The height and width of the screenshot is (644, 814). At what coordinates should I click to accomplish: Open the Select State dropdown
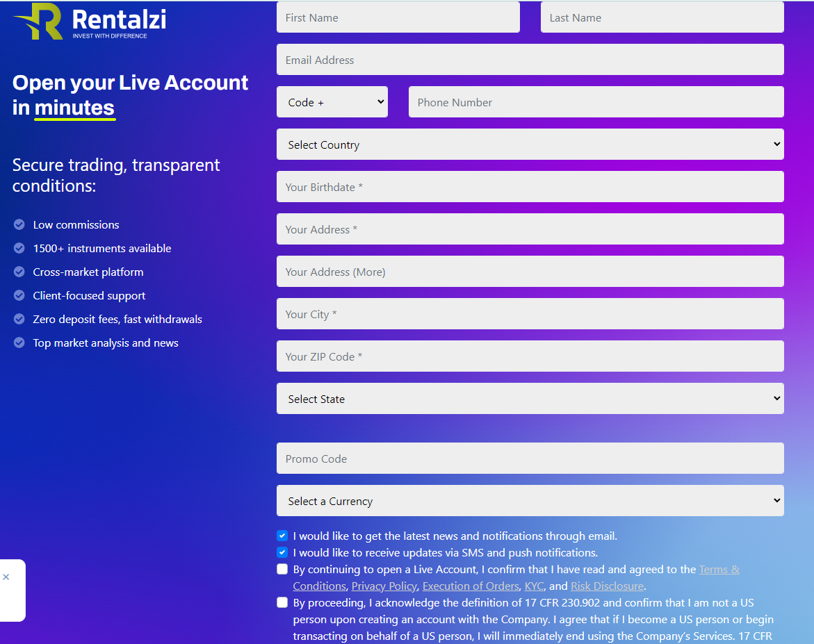pos(530,399)
